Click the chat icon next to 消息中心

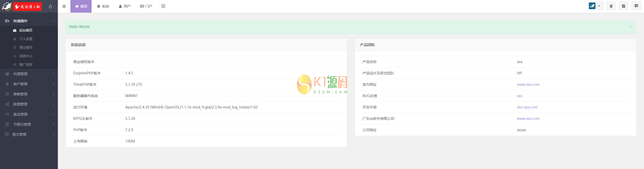point(15,56)
